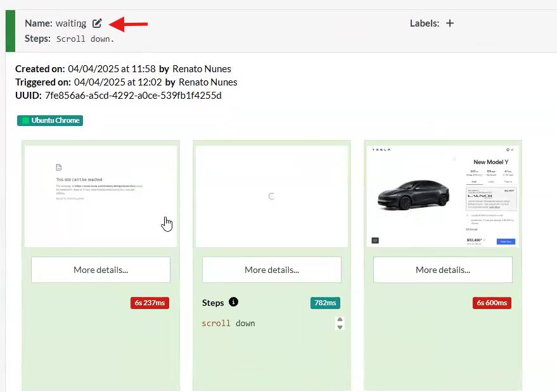This screenshot has width=557, height=392.
Task: Click the Steps info icon
Action: coord(233,302)
